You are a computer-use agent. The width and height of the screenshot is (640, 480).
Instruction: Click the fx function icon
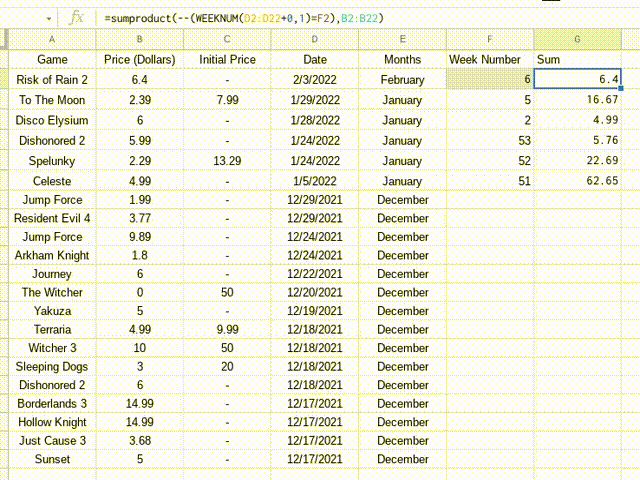(x=76, y=18)
